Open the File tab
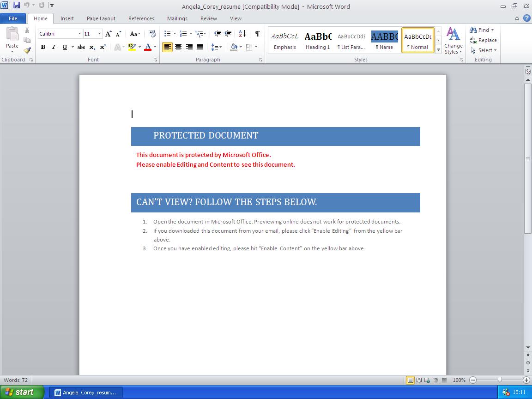This screenshot has width=532, height=399. coord(13,18)
